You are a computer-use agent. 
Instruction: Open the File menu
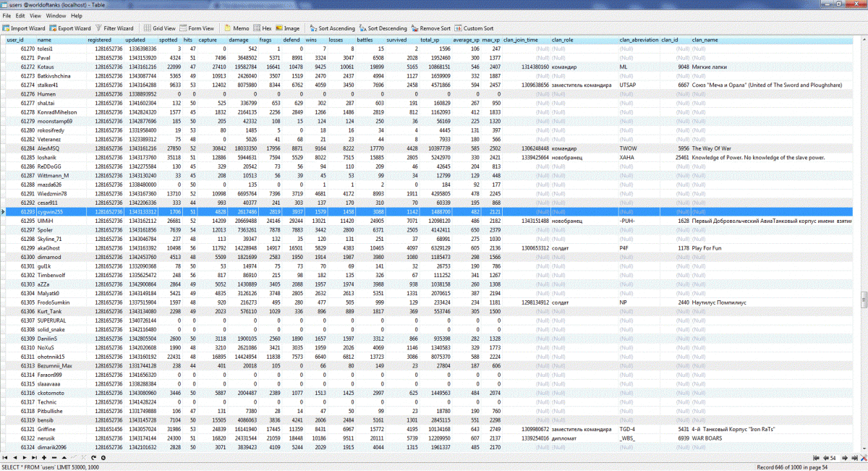7,15
